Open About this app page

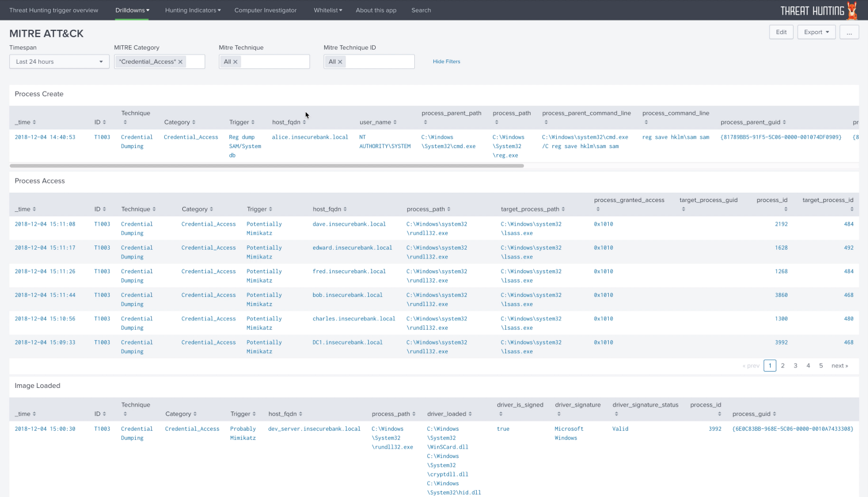[376, 10]
